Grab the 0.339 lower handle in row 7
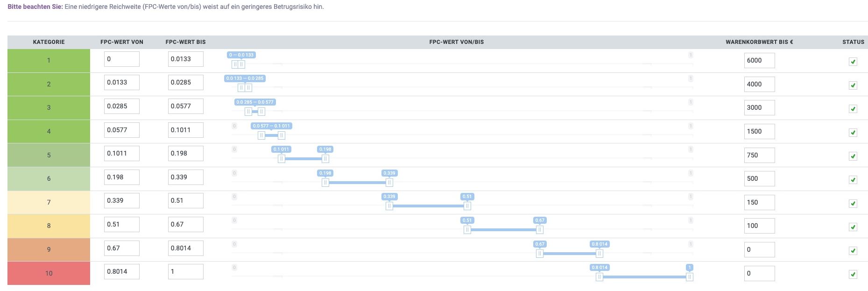 pos(389,206)
